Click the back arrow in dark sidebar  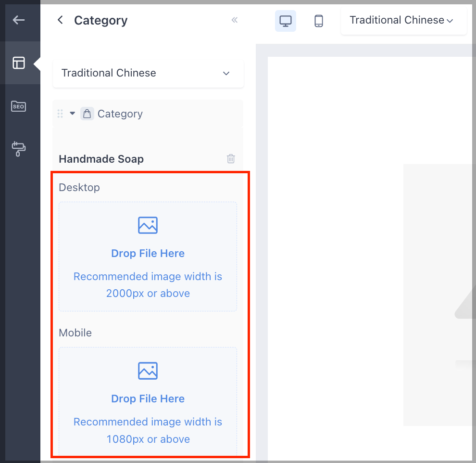(x=19, y=20)
